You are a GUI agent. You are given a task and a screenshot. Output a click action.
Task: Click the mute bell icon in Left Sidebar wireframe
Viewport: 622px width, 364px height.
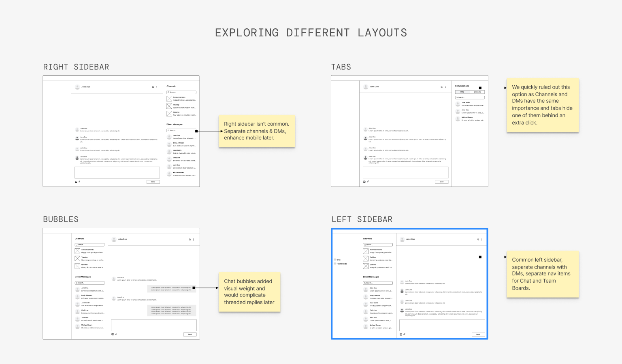(478, 239)
